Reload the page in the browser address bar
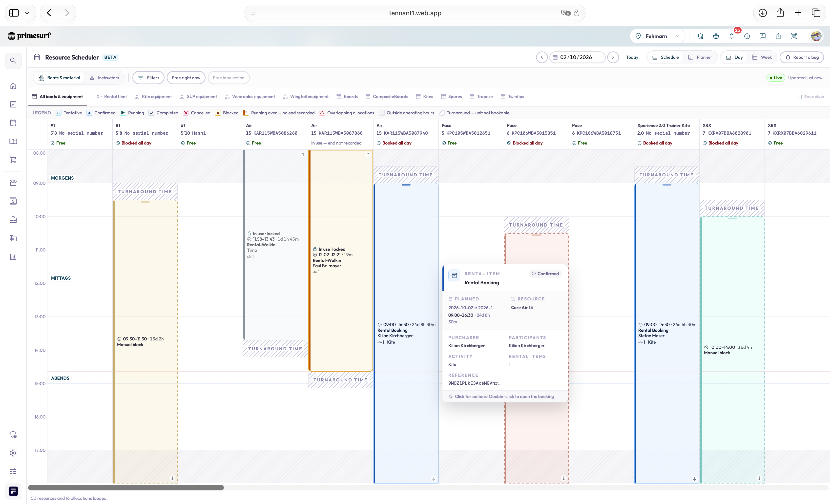The image size is (830, 504). click(577, 13)
